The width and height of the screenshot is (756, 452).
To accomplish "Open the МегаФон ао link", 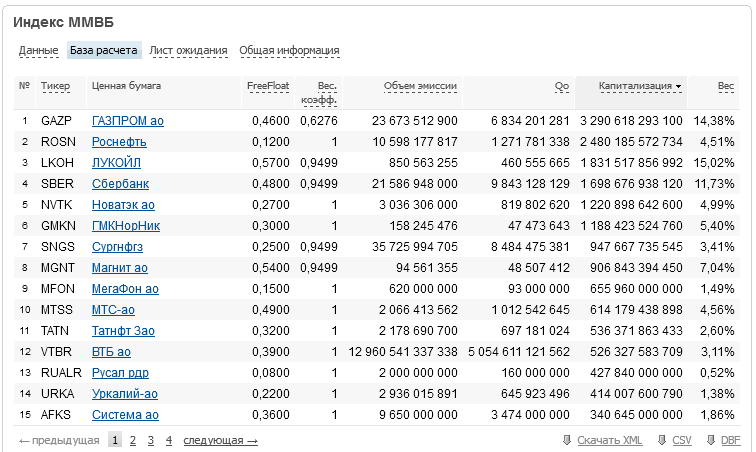I will 125,288.
